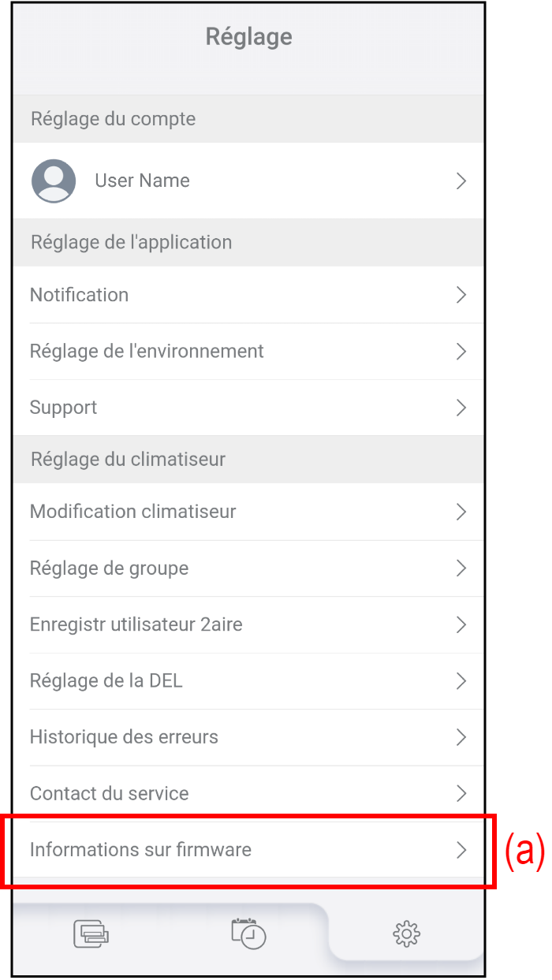Tap chevron beside Historique des erreurs
The width and height of the screenshot is (552, 980).
pyautogui.click(x=461, y=737)
